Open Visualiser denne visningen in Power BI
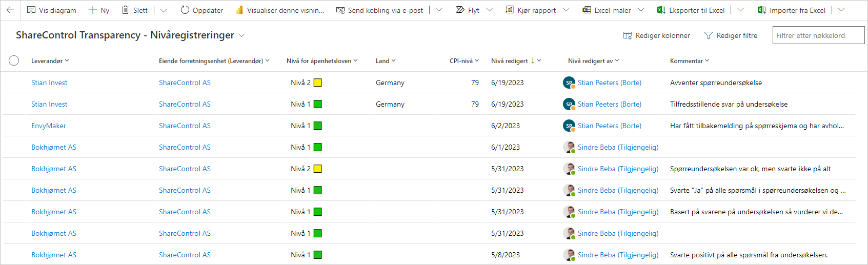 click(280, 10)
